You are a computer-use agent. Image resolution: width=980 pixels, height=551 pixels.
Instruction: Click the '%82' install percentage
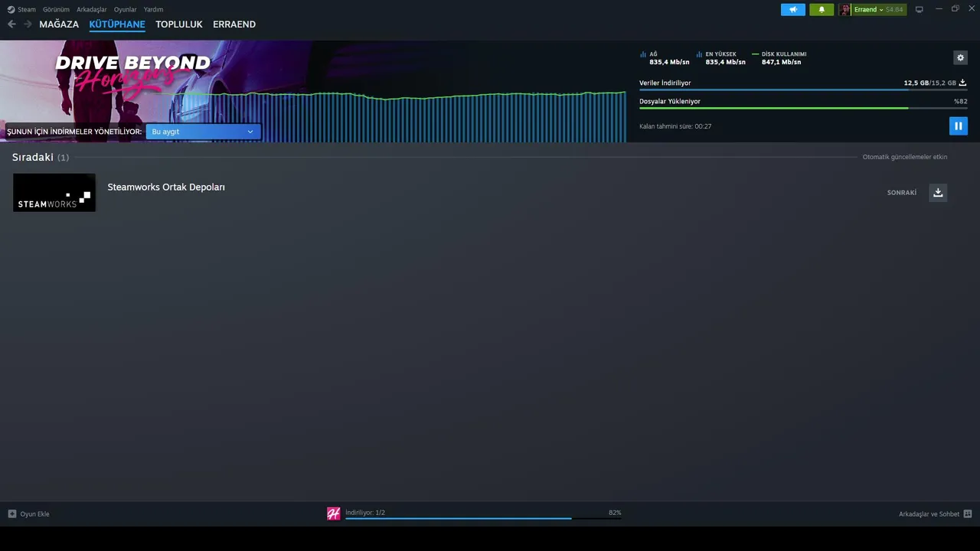click(961, 101)
